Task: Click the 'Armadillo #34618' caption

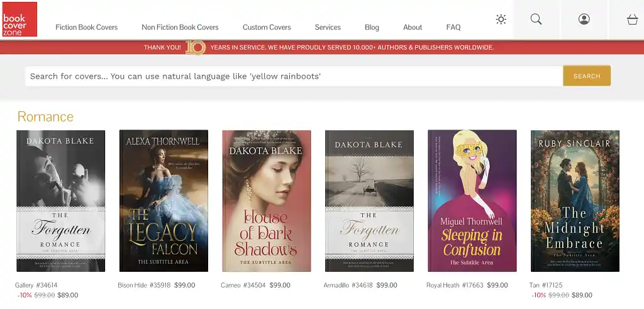Action: pyautogui.click(x=348, y=285)
